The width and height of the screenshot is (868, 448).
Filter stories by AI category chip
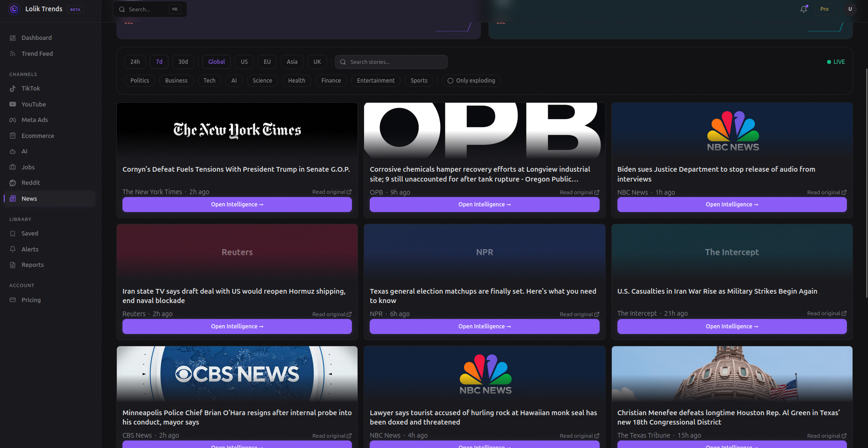coord(234,81)
